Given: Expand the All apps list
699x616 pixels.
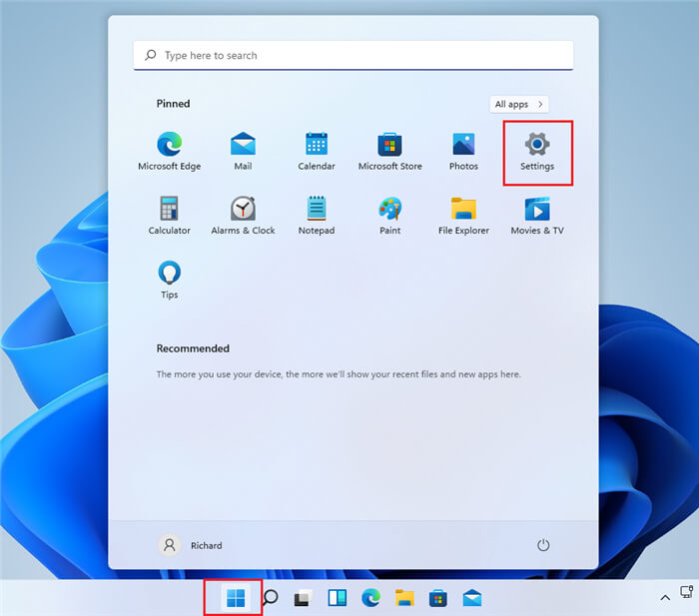Looking at the screenshot, I should [x=519, y=104].
